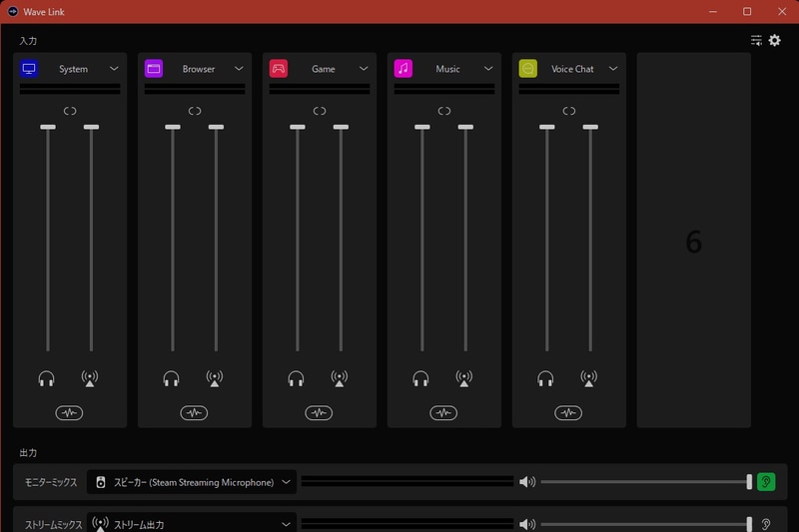Mute Game in headphone monitor mix
Screen dimensions: 799x532
296,378
